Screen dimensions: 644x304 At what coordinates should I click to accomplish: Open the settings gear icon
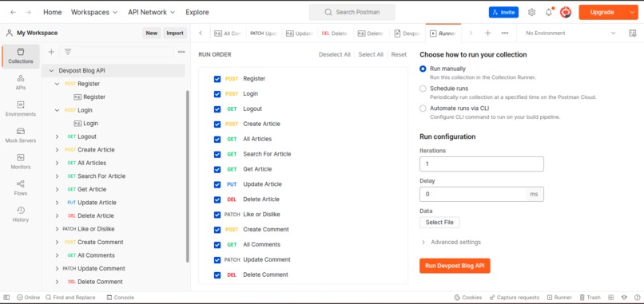tap(531, 12)
